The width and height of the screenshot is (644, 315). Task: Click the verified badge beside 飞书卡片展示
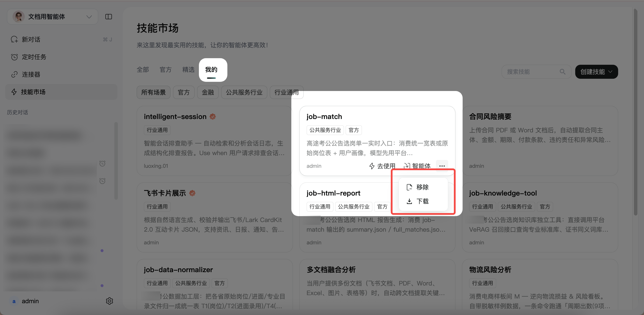tap(192, 193)
